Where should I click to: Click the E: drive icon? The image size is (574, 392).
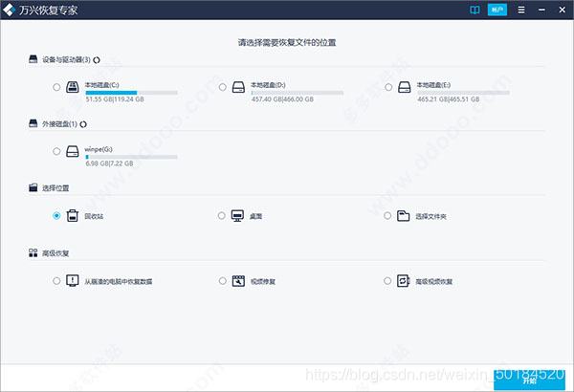coord(404,87)
